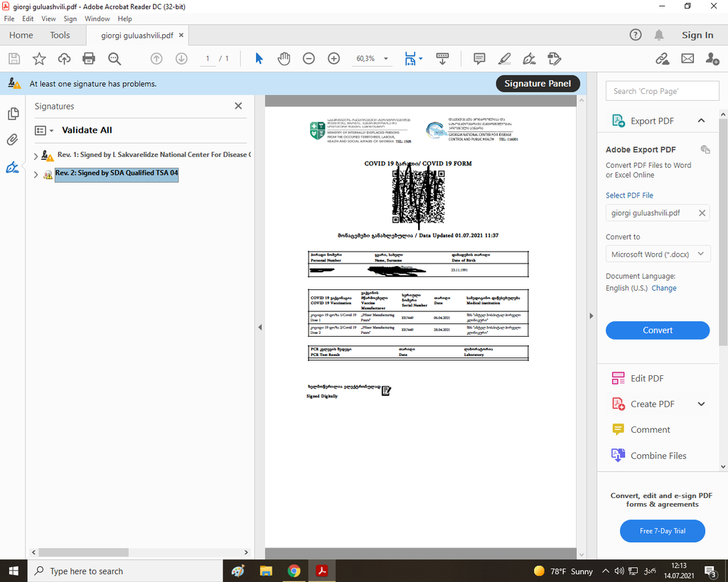Click the blue Convert button
This screenshot has height=582, width=728.
(658, 330)
